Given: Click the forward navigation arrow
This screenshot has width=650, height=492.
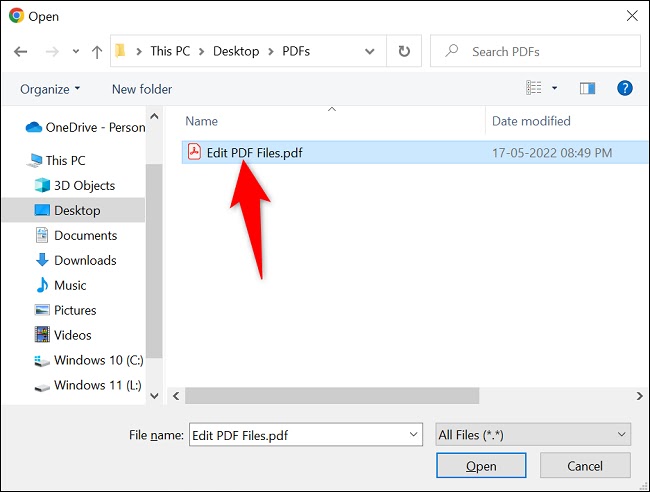Looking at the screenshot, I should tap(52, 52).
